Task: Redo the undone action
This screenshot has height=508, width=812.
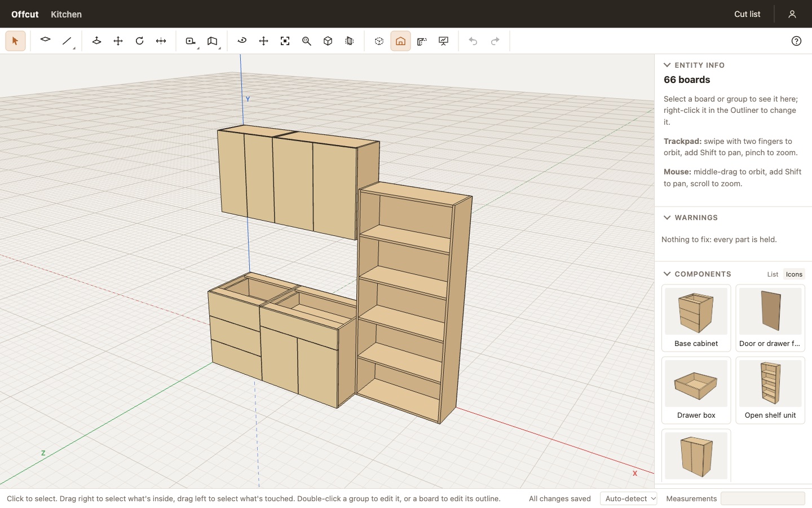Action: tap(495, 41)
